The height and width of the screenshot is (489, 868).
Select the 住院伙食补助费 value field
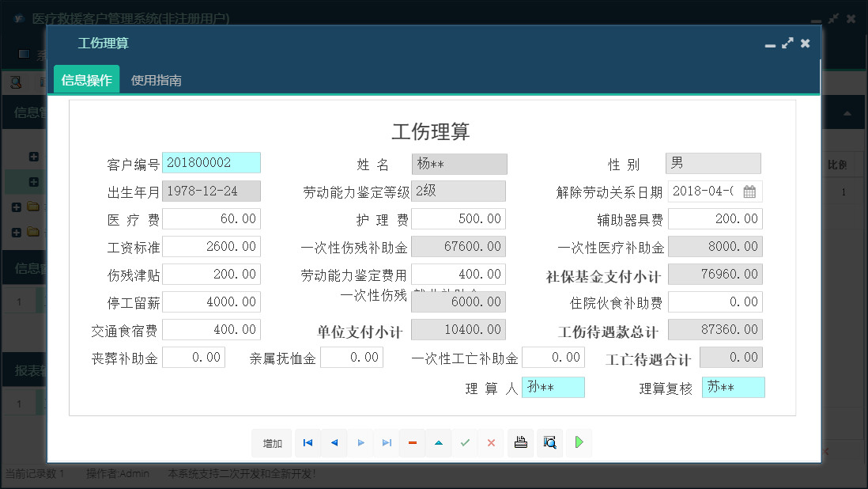[715, 301]
